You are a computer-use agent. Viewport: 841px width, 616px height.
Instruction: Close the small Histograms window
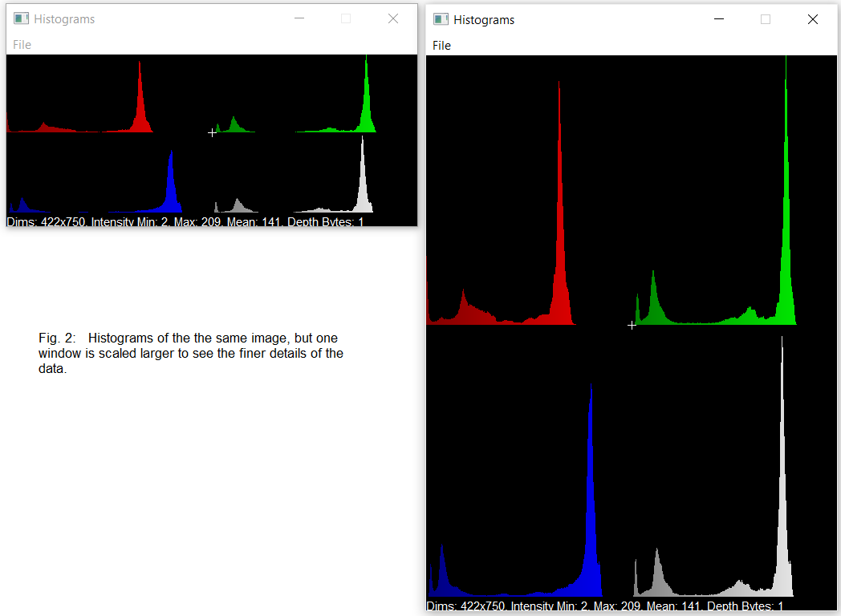[393, 18]
